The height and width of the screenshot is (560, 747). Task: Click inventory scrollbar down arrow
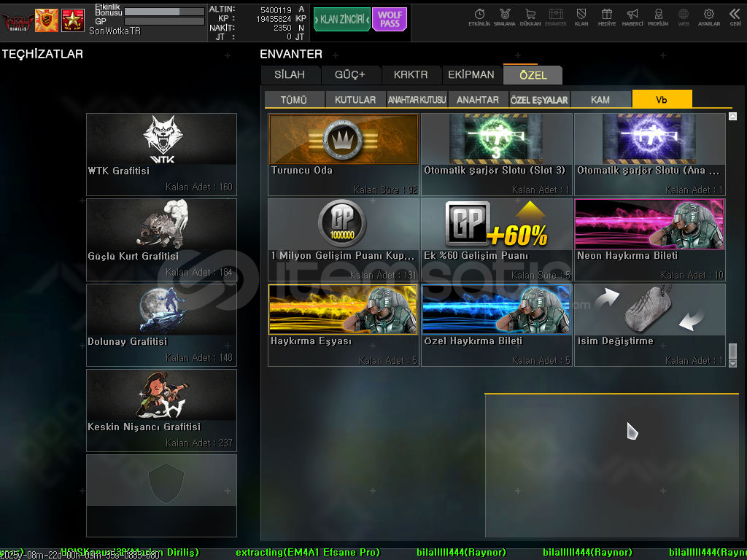pyautogui.click(x=732, y=363)
